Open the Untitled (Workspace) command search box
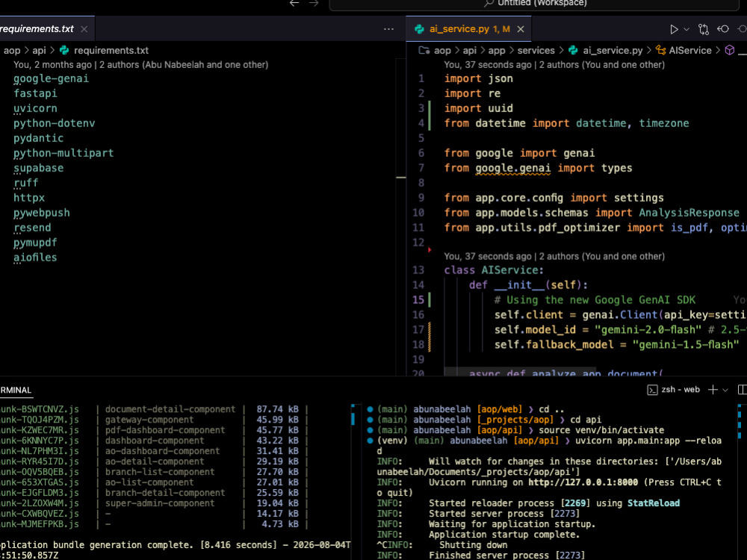This screenshot has height=560, width=747. 533,4
